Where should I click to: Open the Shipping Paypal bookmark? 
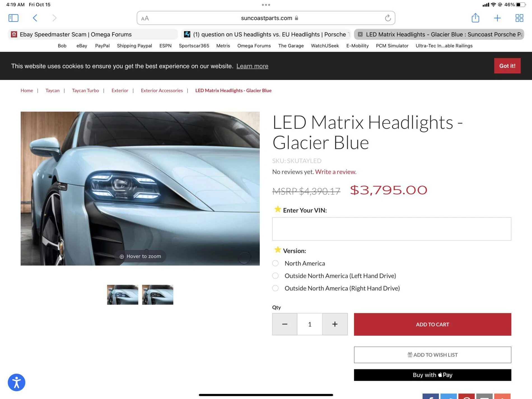tap(134, 46)
